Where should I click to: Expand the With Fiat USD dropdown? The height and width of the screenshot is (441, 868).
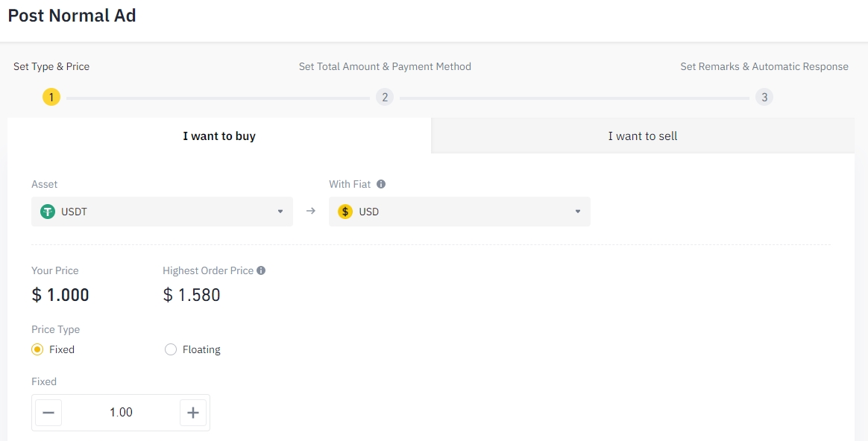point(577,212)
